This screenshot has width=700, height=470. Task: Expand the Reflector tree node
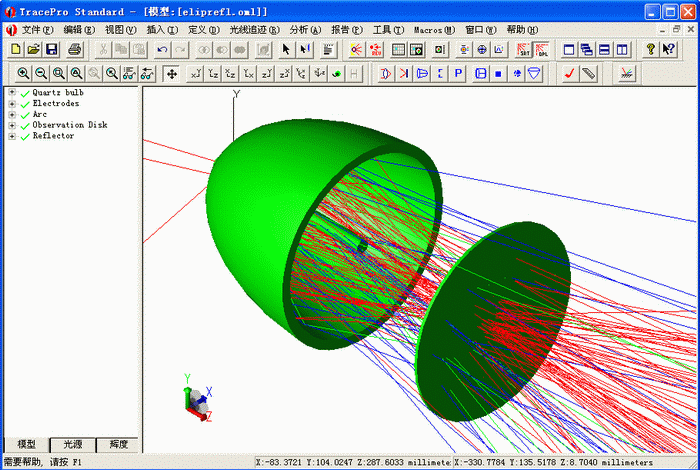tap(12, 136)
